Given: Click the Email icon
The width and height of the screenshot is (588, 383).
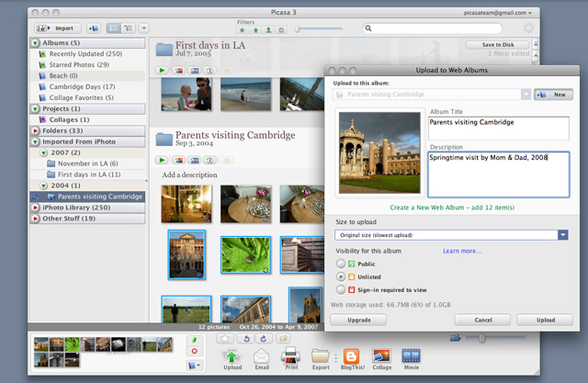Looking at the screenshot, I should [x=262, y=359].
